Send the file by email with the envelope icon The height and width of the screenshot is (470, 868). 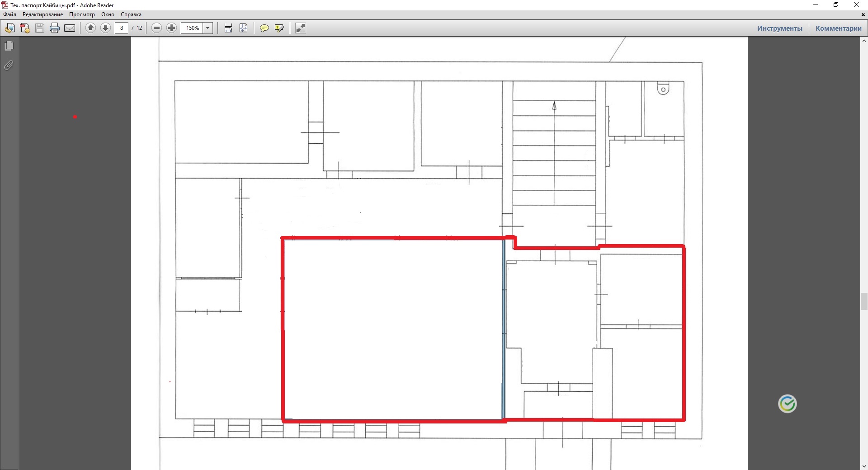(70, 28)
